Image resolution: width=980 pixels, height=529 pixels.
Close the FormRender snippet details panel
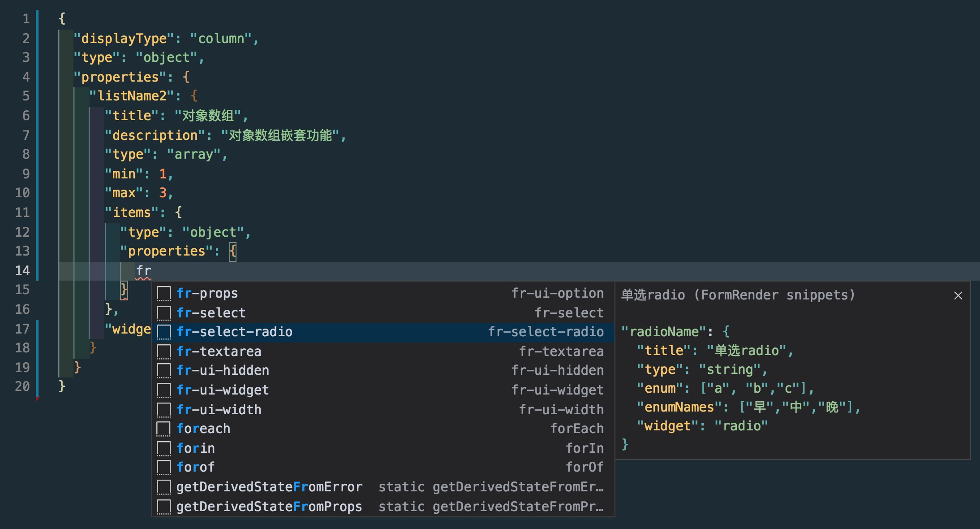958,295
